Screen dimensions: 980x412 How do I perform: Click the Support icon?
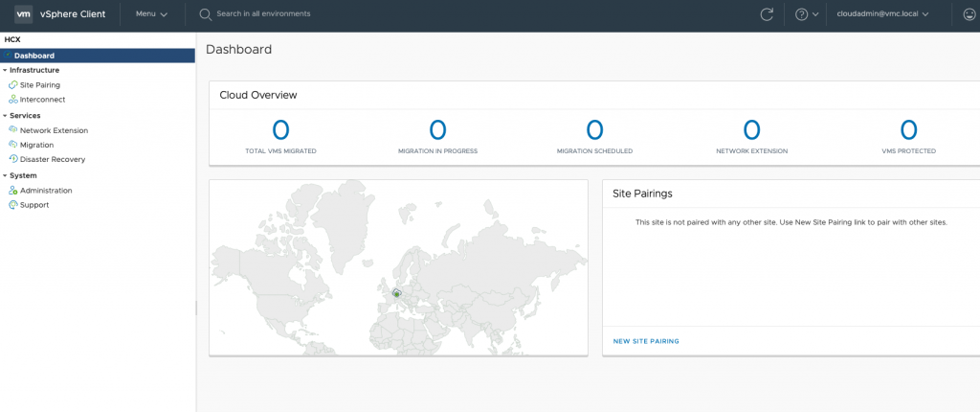[13, 205]
